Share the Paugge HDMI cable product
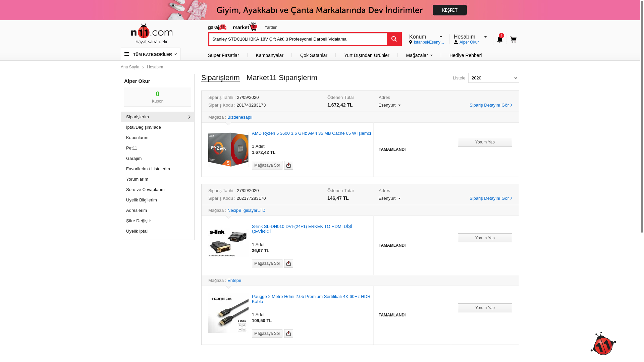 [288, 334]
